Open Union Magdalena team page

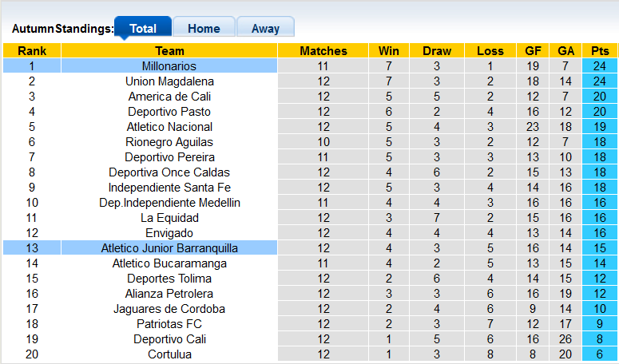(x=169, y=81)
